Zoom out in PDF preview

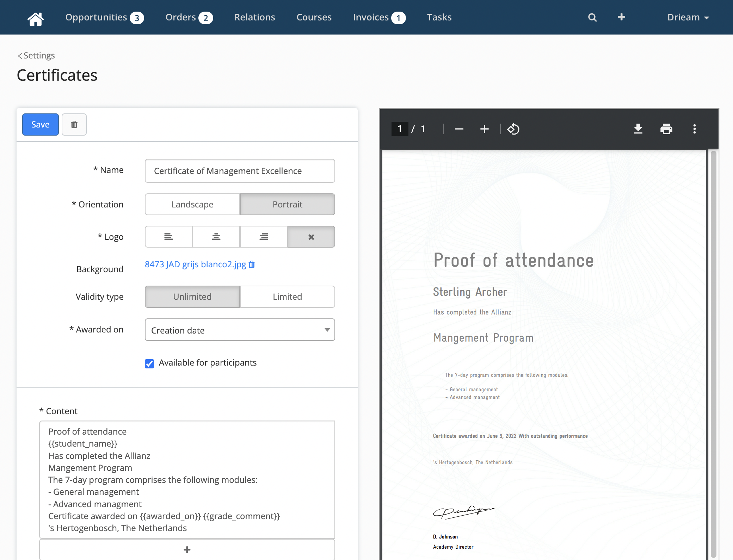(459, 129)
